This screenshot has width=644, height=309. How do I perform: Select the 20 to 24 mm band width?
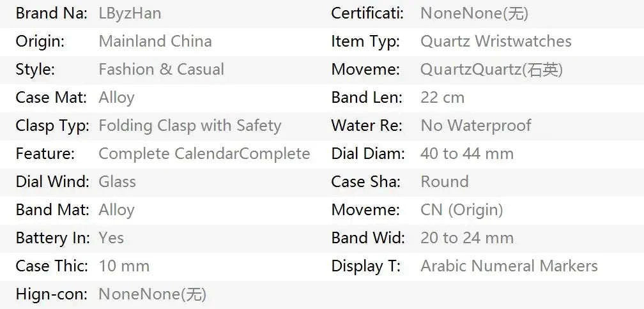[x=467, y=238]
